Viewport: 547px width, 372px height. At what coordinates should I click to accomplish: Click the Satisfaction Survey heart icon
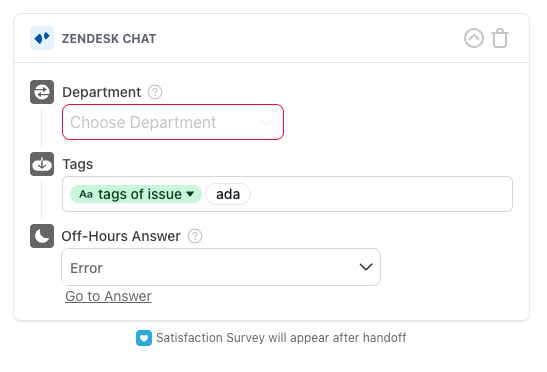(144, 338)
